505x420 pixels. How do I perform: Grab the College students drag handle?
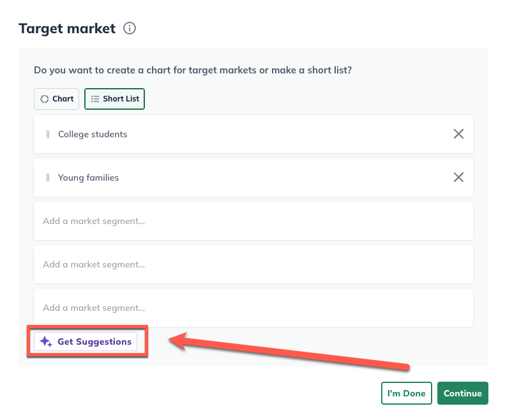(x=48, y=134)
